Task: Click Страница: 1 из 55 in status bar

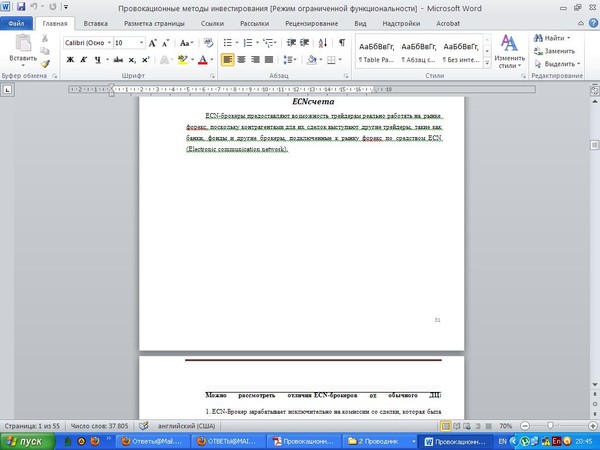Action: tap(32, 426)
